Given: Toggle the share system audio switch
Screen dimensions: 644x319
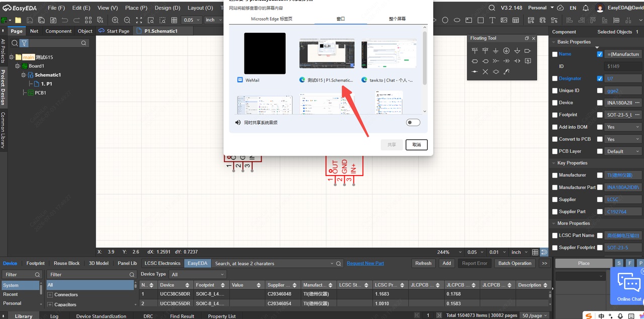Looking at the screenshot, I should [413, 122].
